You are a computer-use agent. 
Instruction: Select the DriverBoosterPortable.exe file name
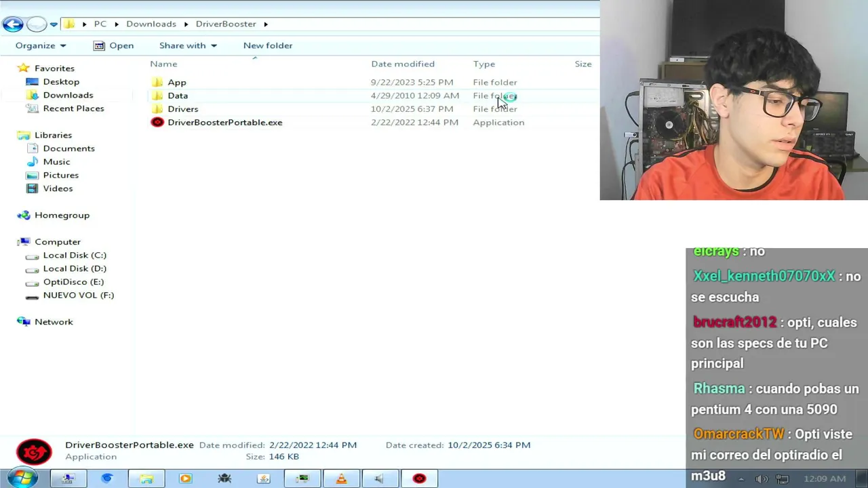[x=225, y=122]
